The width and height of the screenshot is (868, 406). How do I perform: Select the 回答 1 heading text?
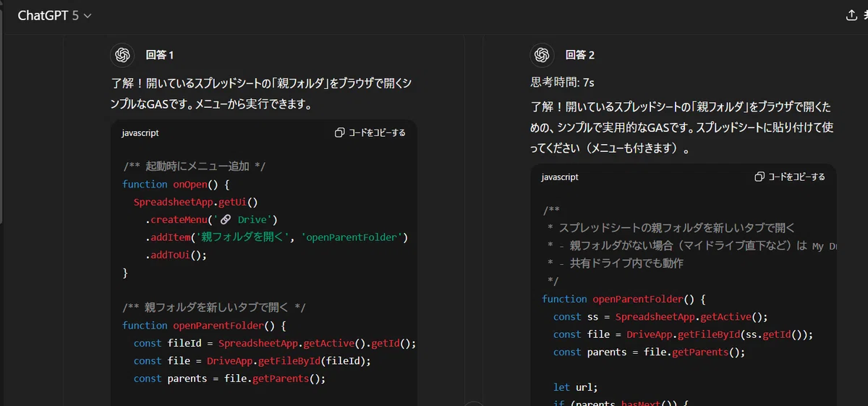pos(160,55)
